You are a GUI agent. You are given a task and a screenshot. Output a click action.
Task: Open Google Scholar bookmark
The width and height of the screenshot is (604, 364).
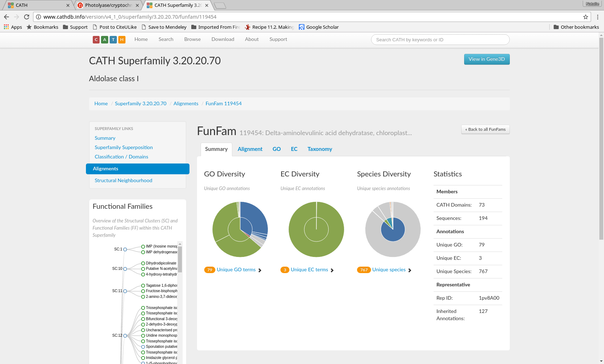(x=319, y=27)
